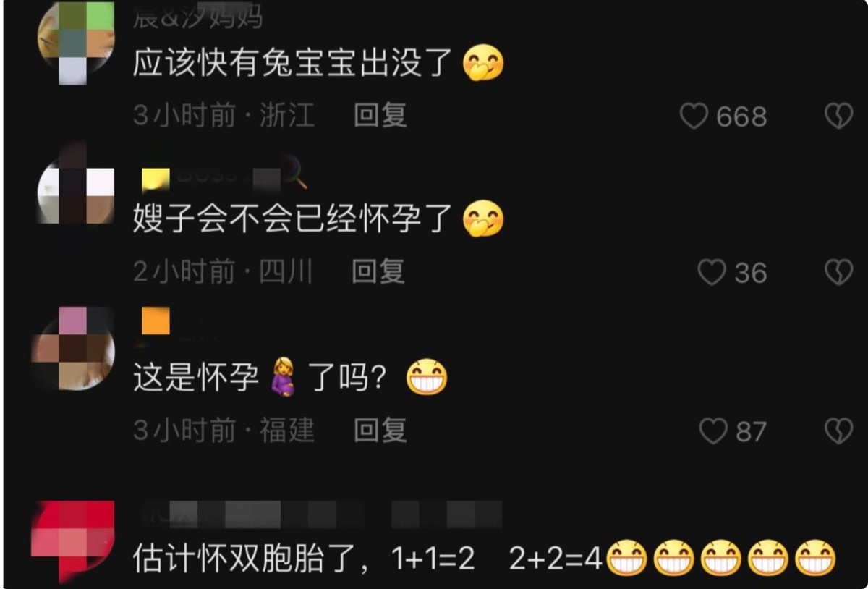Open avatar of the Fujian commenter
Image resolution: width=868 pixels, height=589 pixels.
coord(74,347)
